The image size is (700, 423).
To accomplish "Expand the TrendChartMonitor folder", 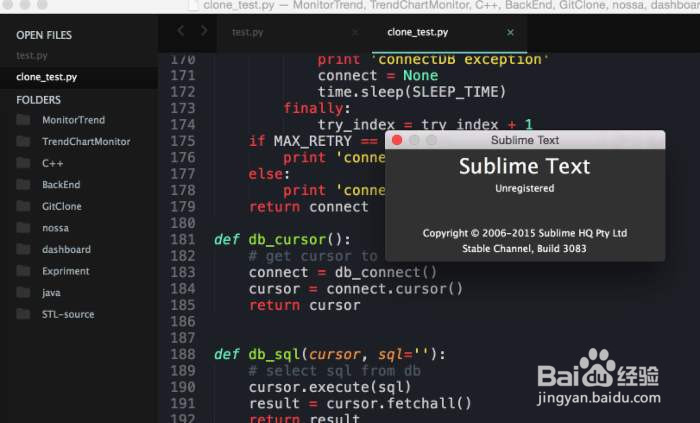I will pos(86,141).
